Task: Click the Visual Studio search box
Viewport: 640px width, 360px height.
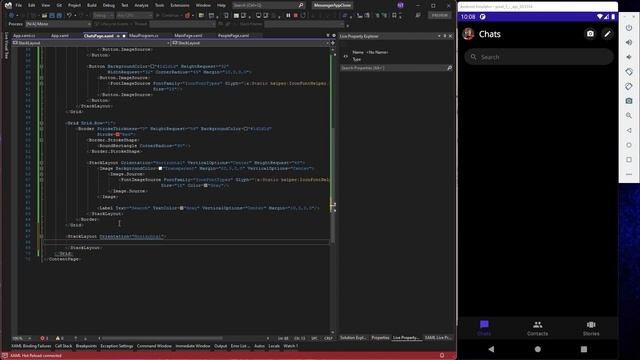Action: (x=268, y=5)
